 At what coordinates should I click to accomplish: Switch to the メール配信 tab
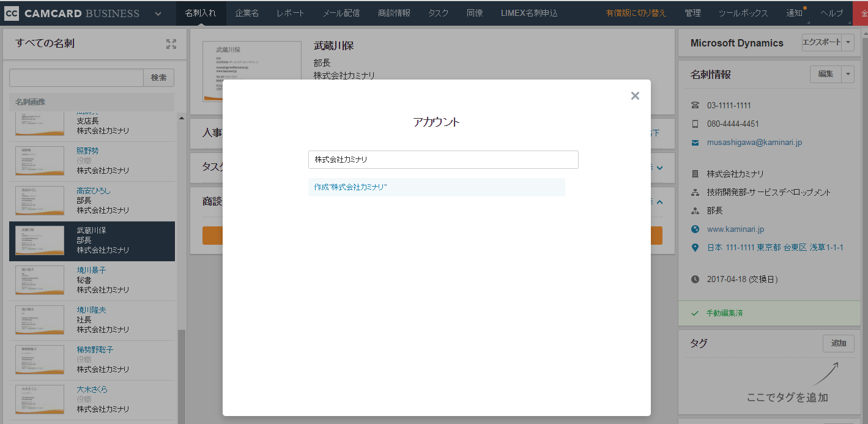click(341, 13)
